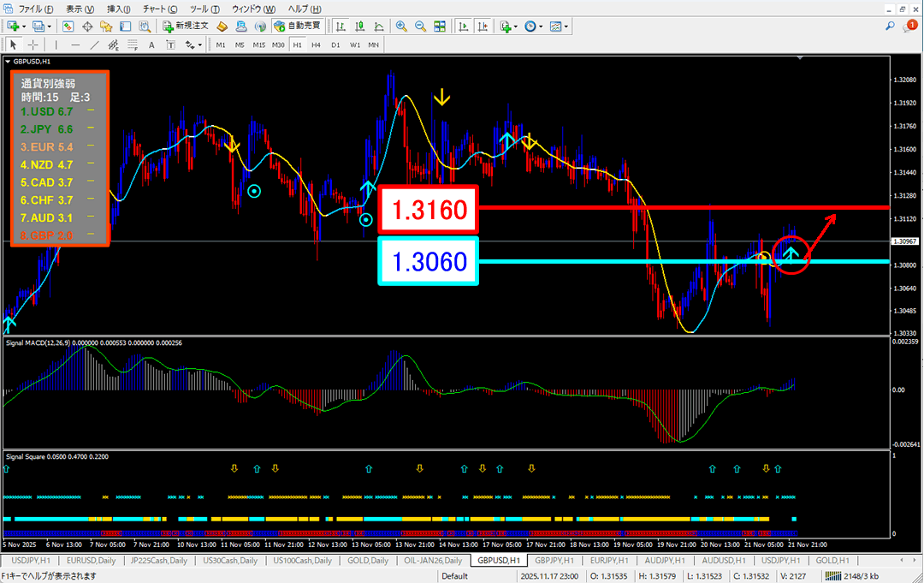The width and height of the screenshot is (924, 583).
Task: Click the 新規注文 new order button
Action: [x=187, y=26]
